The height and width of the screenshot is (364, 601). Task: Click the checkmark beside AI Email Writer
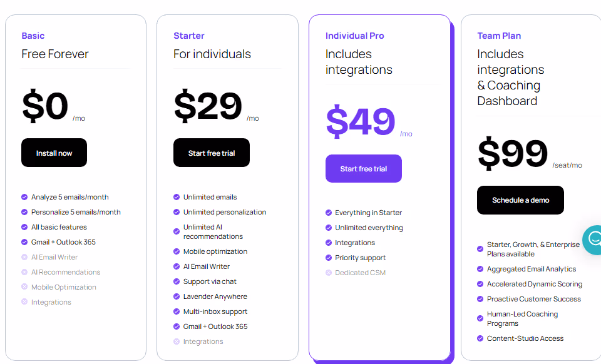tap(176, 266)
